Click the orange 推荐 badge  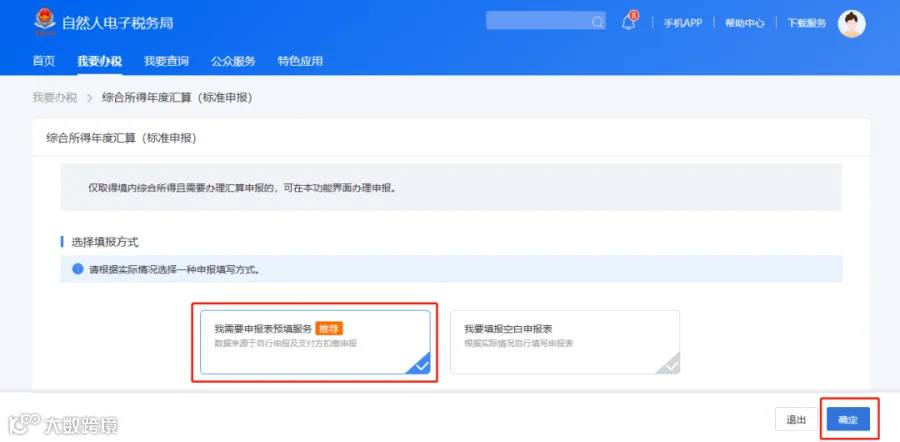(x=329, y=329)
